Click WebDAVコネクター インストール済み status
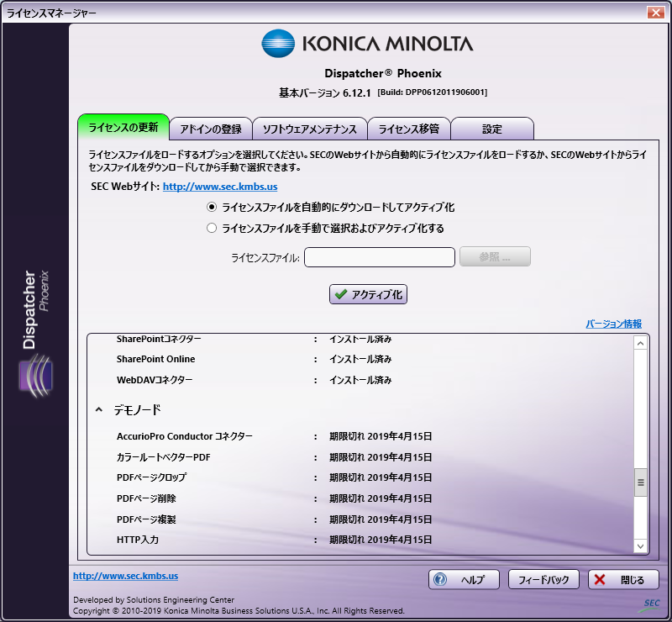 coord(360,380)
